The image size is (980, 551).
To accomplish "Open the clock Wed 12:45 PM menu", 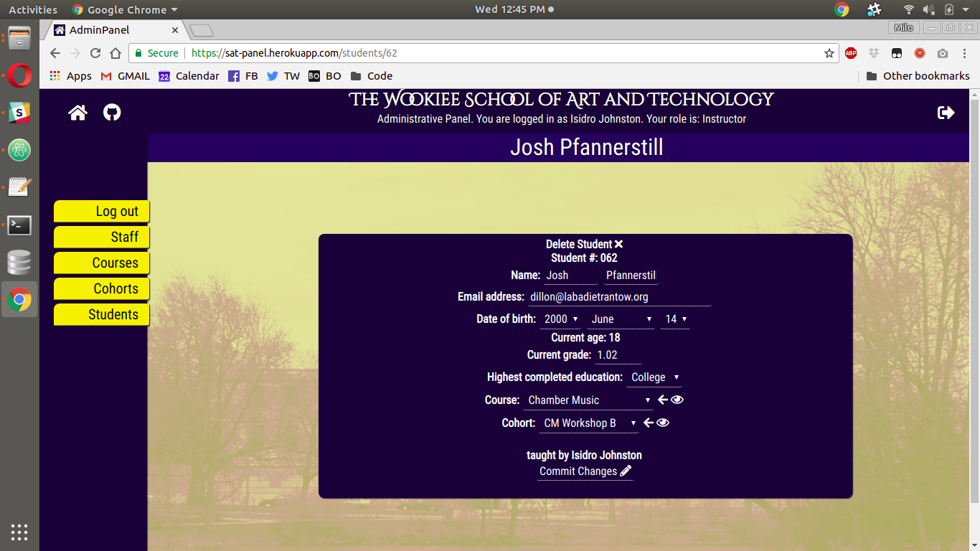I will tap(514, 9).
